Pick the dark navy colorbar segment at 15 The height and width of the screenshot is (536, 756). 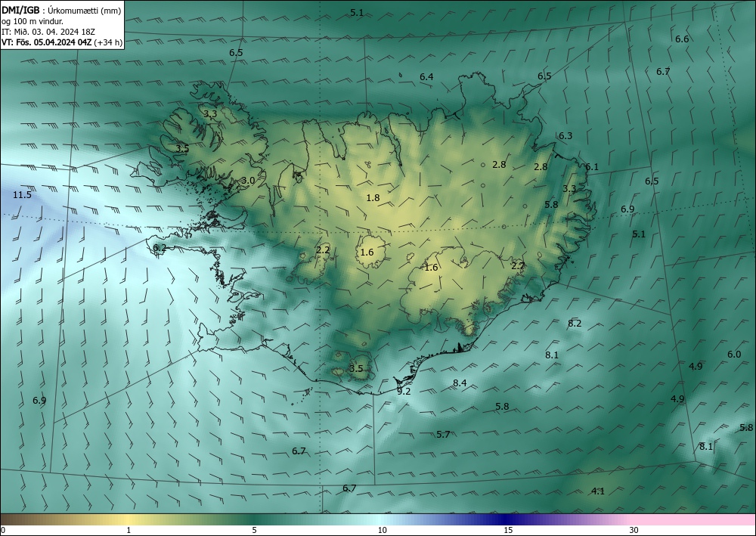[x=507, y=519]
